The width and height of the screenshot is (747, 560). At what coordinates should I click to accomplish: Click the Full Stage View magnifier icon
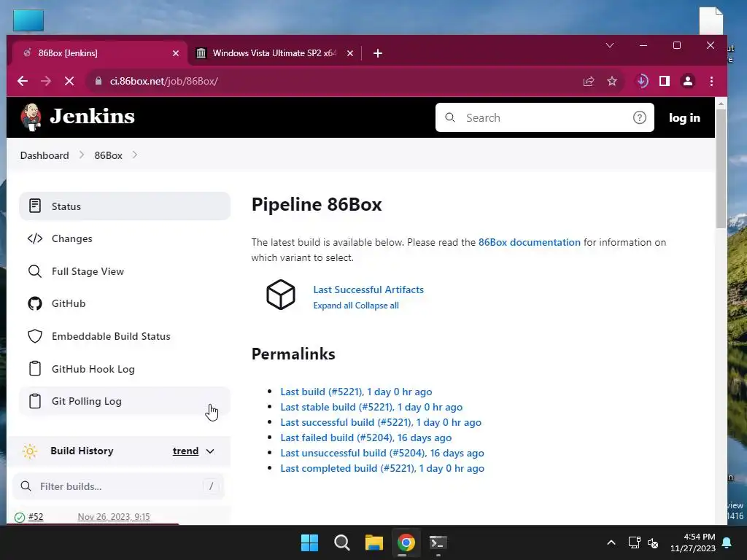coord(35,271)
